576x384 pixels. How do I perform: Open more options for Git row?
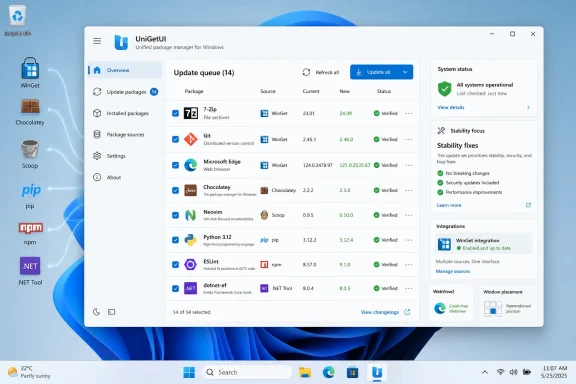pyautogui.click(x=409, y=139)
